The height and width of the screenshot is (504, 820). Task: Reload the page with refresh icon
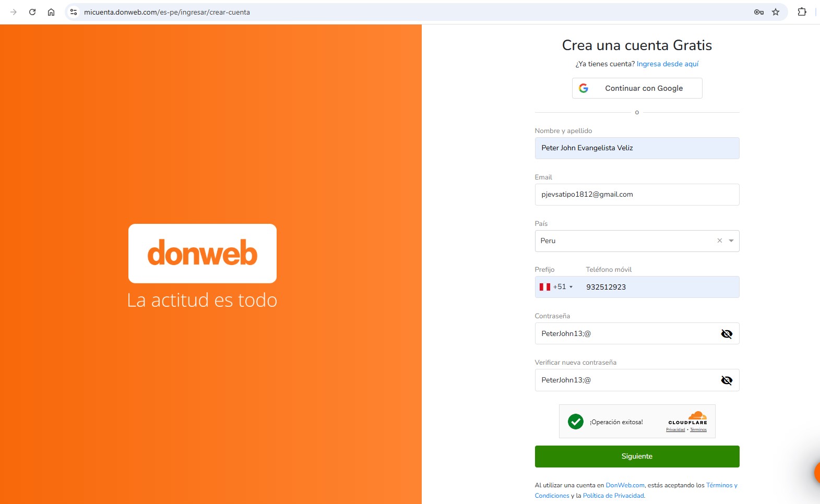32,12
